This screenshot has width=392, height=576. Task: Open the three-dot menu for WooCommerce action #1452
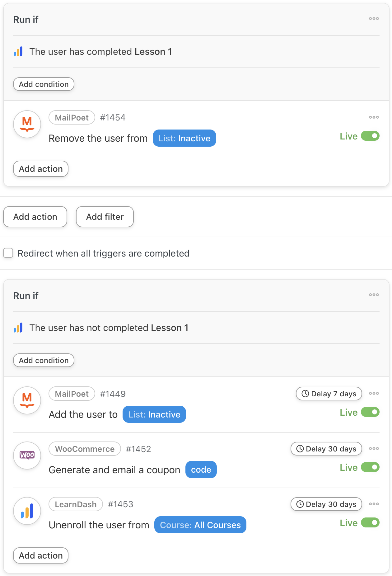[374, 449]
